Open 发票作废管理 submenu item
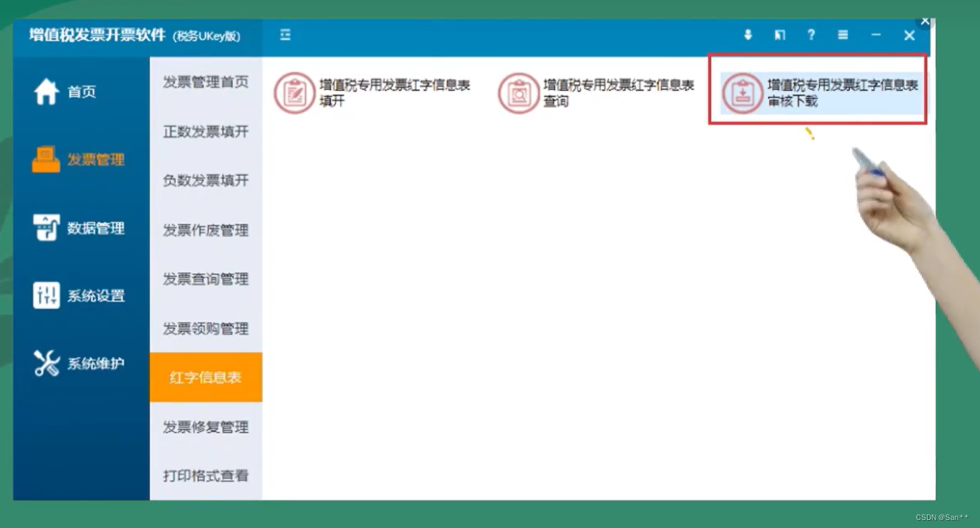This screenshot has width=980, height=528. coord(206,230)
